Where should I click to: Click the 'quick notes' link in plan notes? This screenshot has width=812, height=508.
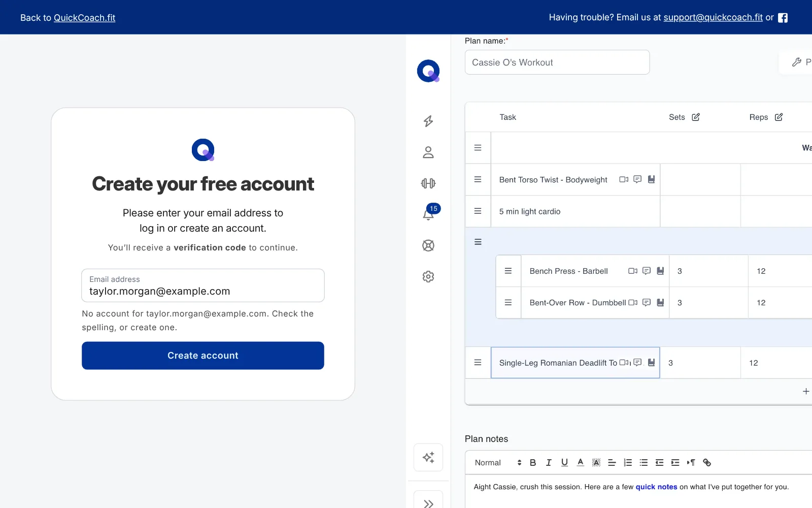656,487
